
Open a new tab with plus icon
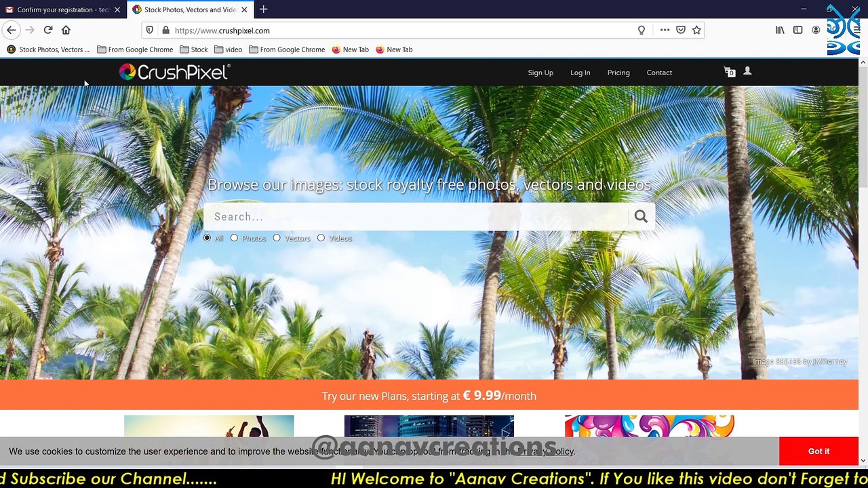(263, 9)
